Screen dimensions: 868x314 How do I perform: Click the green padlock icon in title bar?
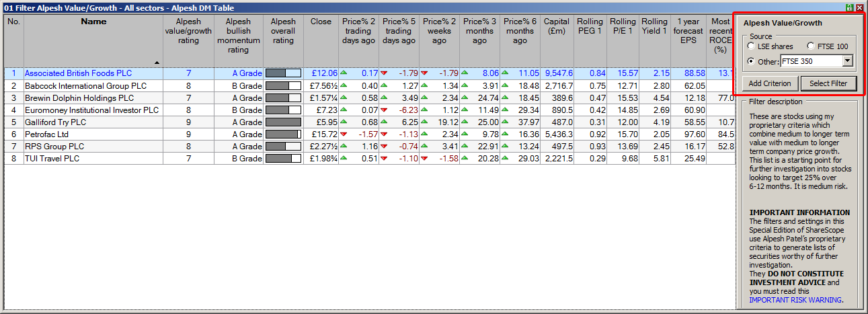coord(850,7)
